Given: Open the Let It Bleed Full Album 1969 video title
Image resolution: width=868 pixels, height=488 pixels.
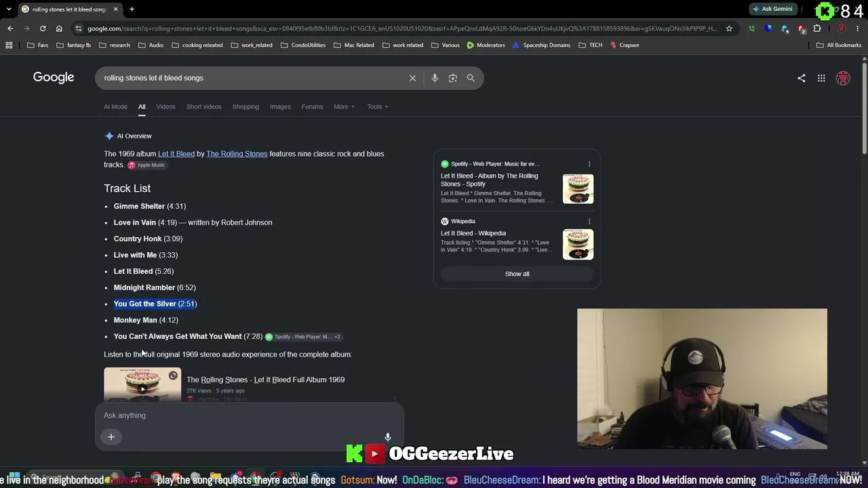Looking at the screenshot, I should click(265, 380).
